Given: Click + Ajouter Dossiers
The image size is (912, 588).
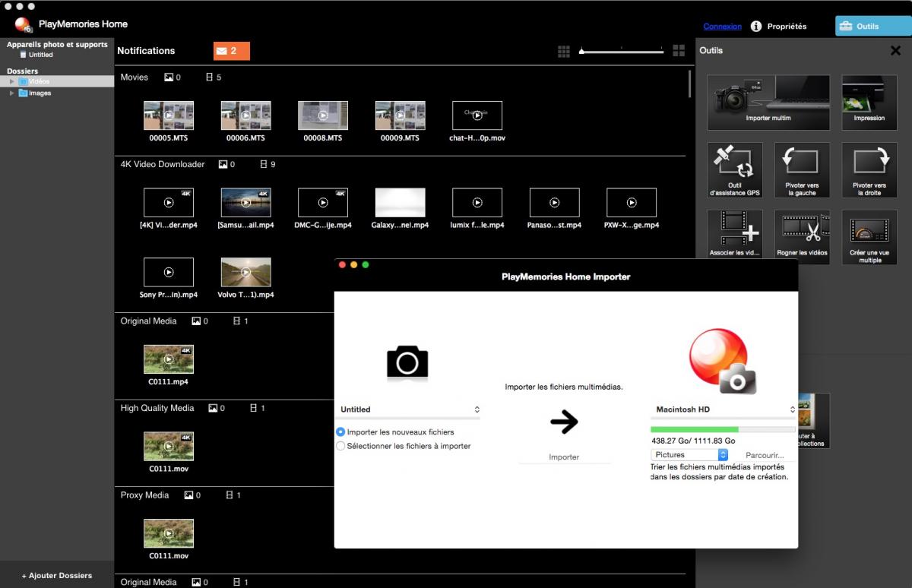Looking at the screenshot, I should point(57,575).
